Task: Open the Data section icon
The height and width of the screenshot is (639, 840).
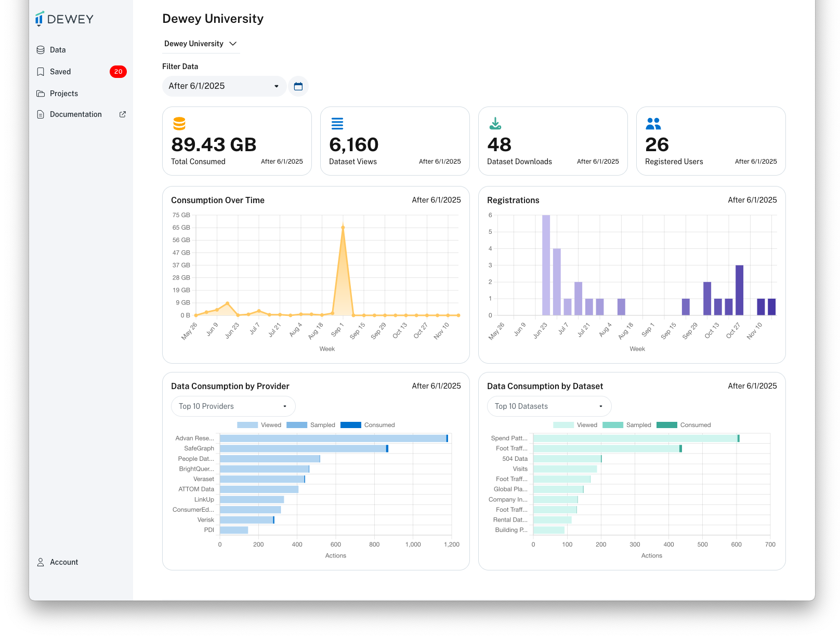Action: 41,50
